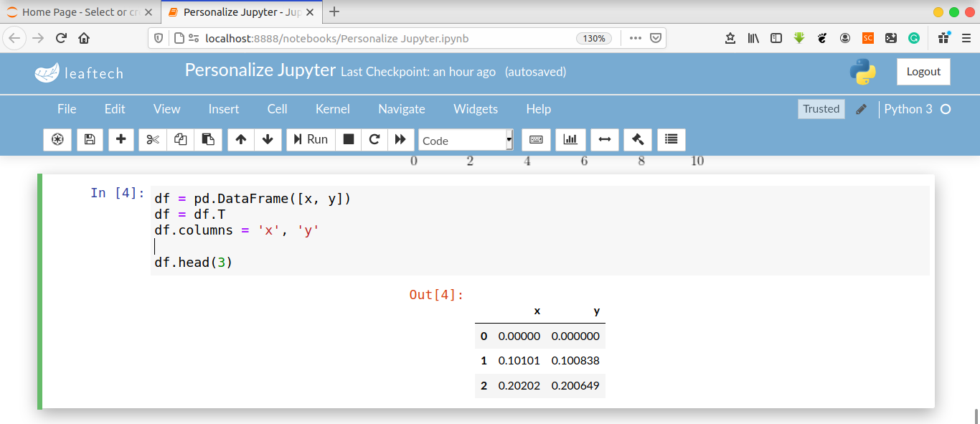Screen dimensions: 980x424
Task: Move selected cell up with arrow
Action: click(x=241, y=140)
